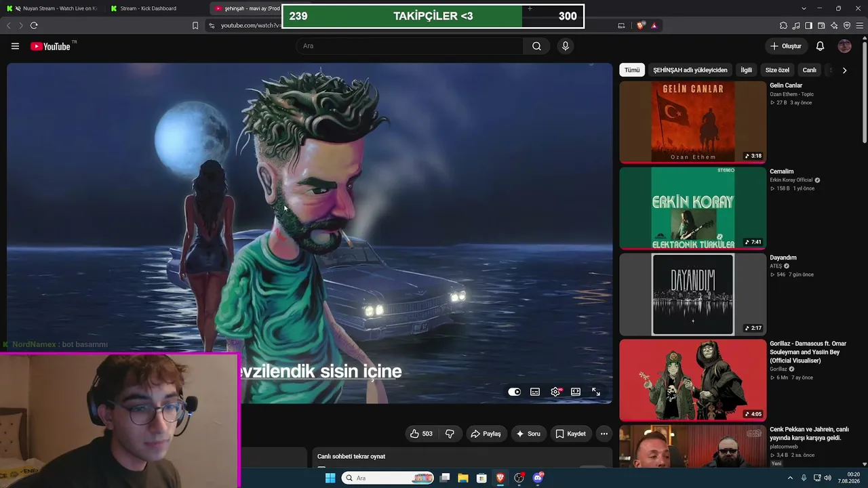
Task: Select the Canlı filter chip
Action: [810, 70]
